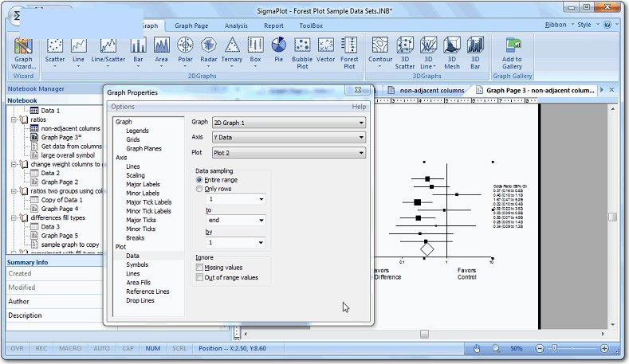Open the Polar plot graph type
629x364 pixels.
[x=185, y=50]
